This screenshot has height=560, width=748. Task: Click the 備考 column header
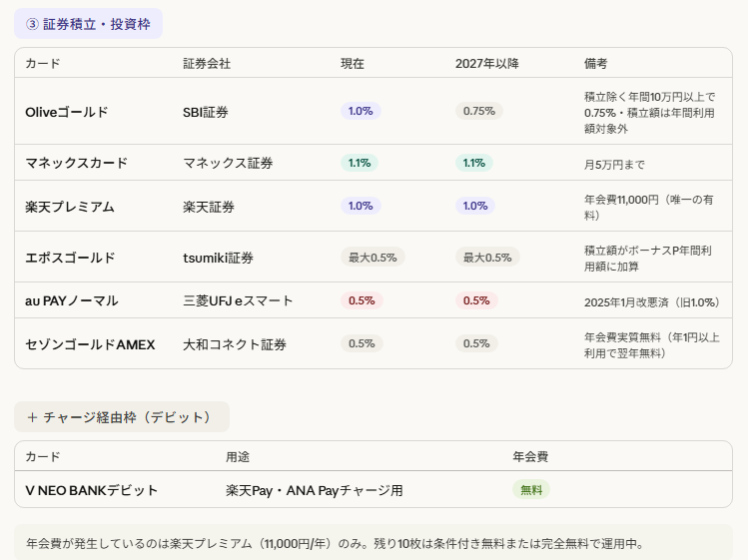[x=595, y=63]
